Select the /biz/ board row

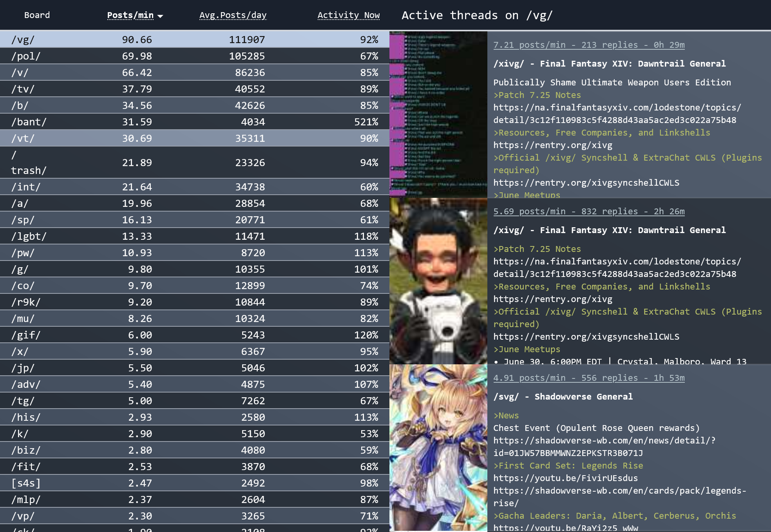[x=195, y=450]
